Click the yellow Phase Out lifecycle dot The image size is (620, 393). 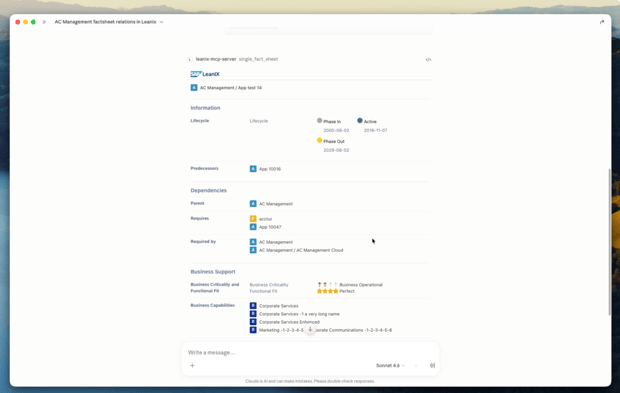tap(319, 140)
